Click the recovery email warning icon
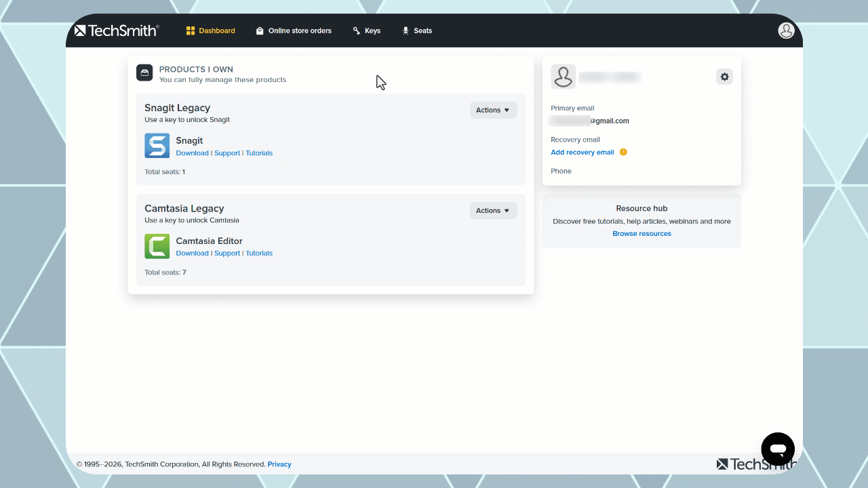The width and height of the screenshot is (868, 488). (x=623, y=152)
